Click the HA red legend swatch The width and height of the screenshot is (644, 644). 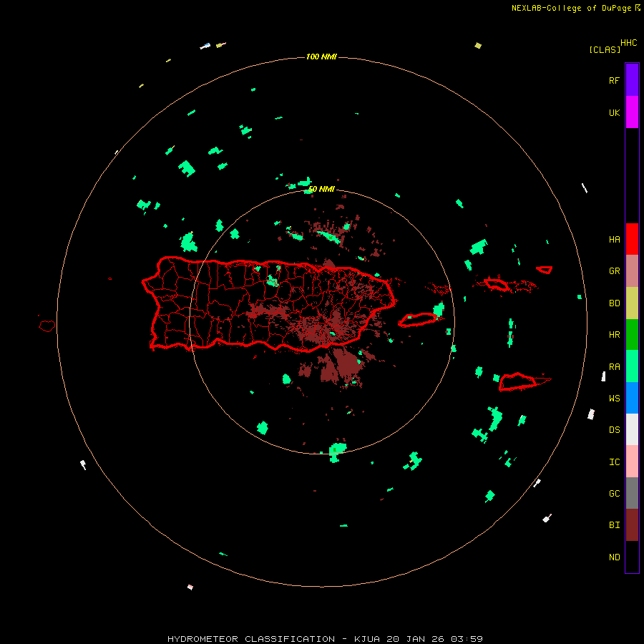pos(632,239)
